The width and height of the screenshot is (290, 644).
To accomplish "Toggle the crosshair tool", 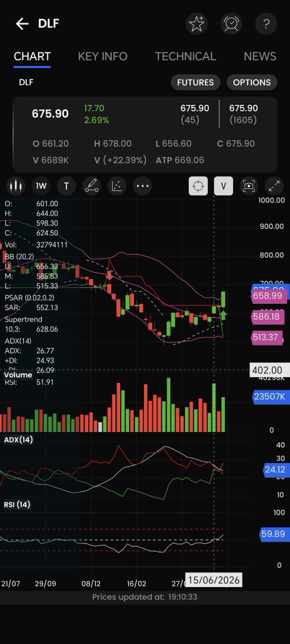I will pyautogui.click(x=198, y=186).
